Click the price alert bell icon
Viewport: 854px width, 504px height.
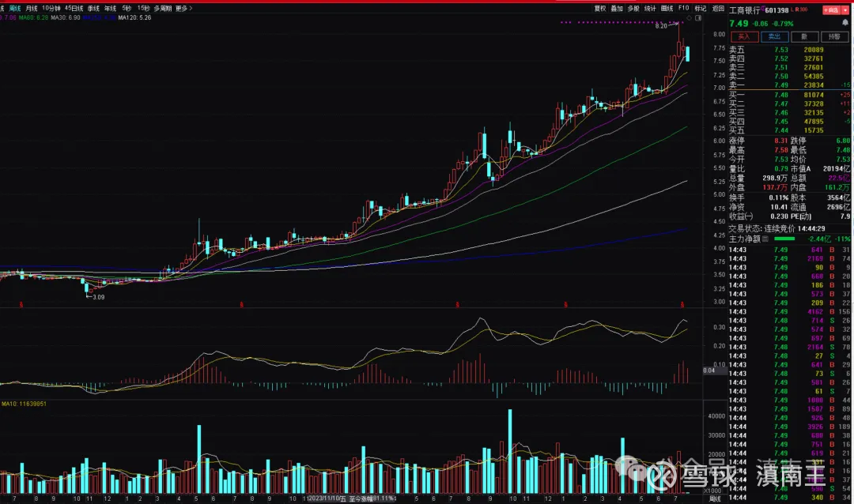click(845, 22)
